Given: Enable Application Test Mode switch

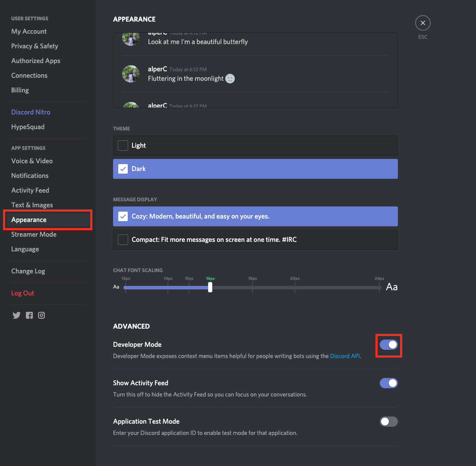Looking at the screenshot, I should point(388,422).
